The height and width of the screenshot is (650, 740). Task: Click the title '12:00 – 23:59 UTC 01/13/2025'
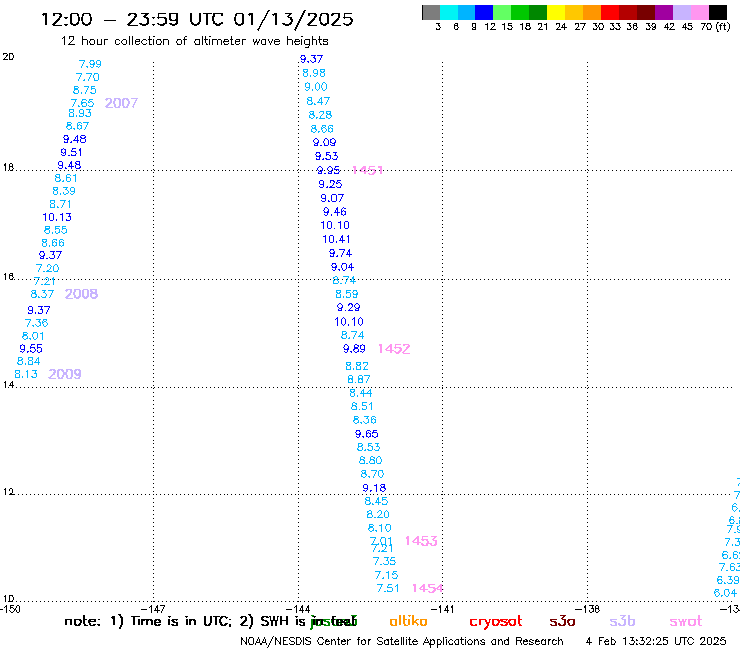(197, 20)
